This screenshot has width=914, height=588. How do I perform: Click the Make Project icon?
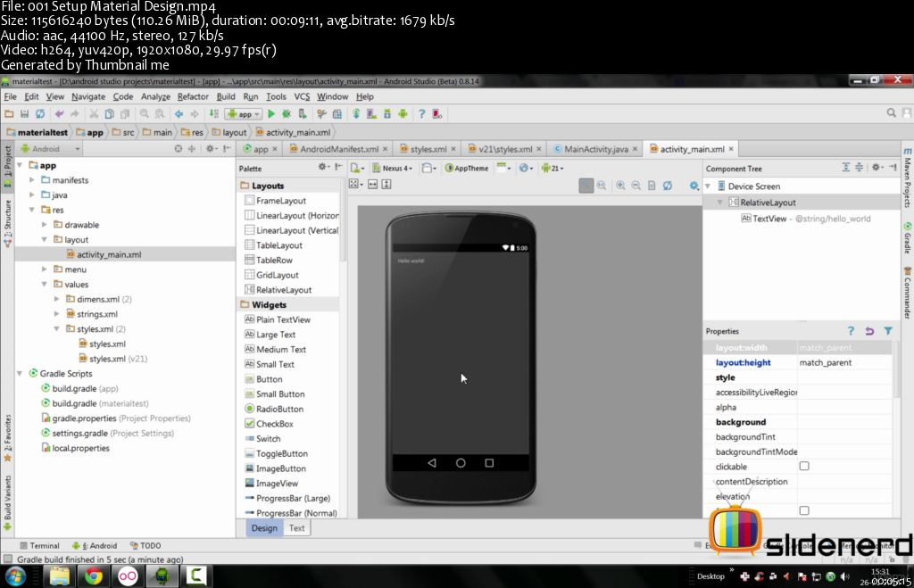214,114
